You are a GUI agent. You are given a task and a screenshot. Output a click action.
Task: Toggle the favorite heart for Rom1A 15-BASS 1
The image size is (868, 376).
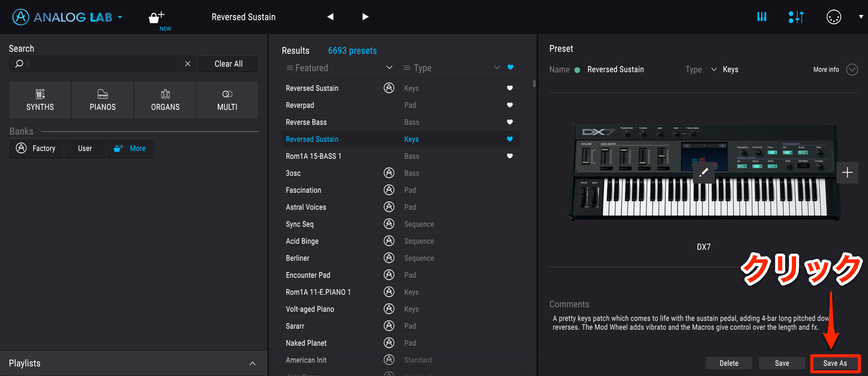[x=510, y=156]
